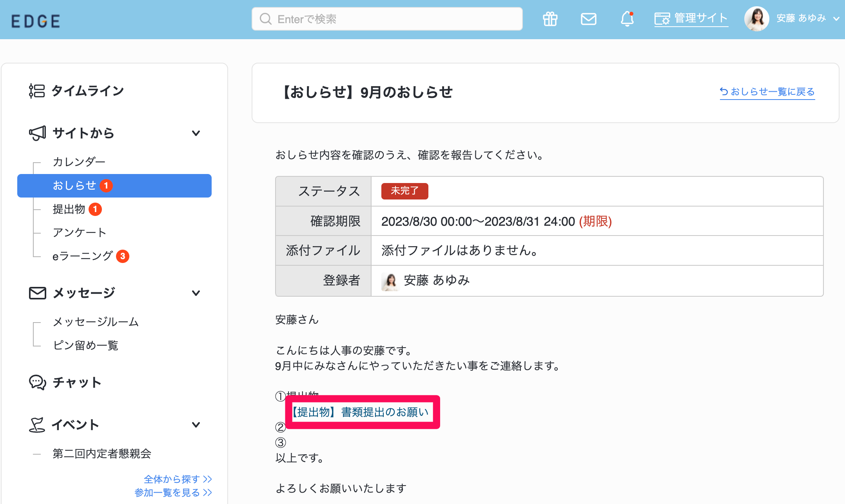The image size is (845, 504).
Task: Open タイムライン in the sidebar
Action: pyautogui.click(x=88, y=91)
